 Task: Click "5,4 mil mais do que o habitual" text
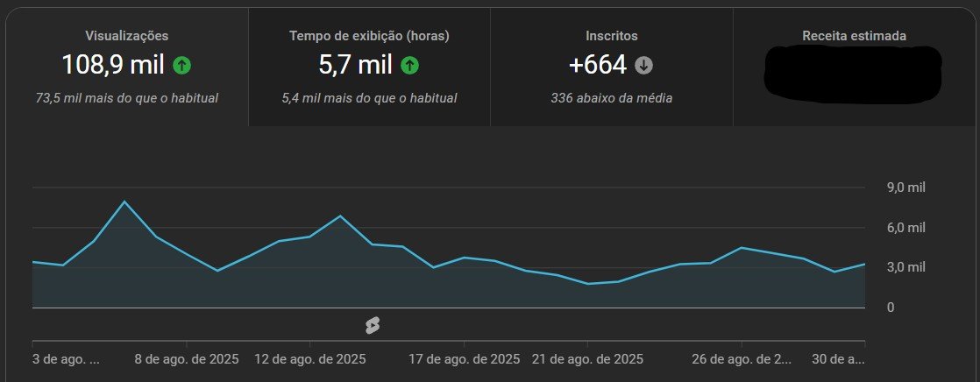(369, 98)
